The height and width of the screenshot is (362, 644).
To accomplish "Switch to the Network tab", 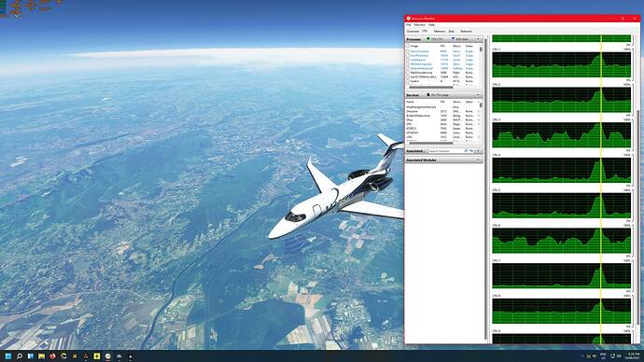I will click(466, 31).
